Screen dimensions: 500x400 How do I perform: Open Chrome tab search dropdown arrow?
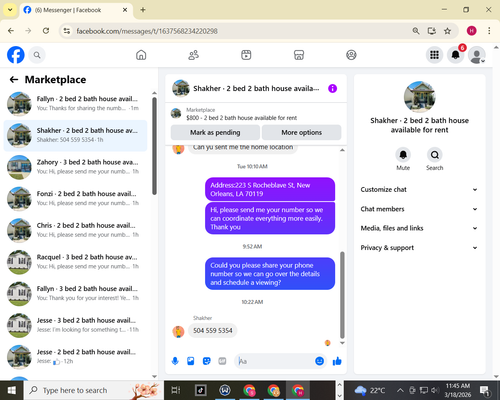point(10,10)
